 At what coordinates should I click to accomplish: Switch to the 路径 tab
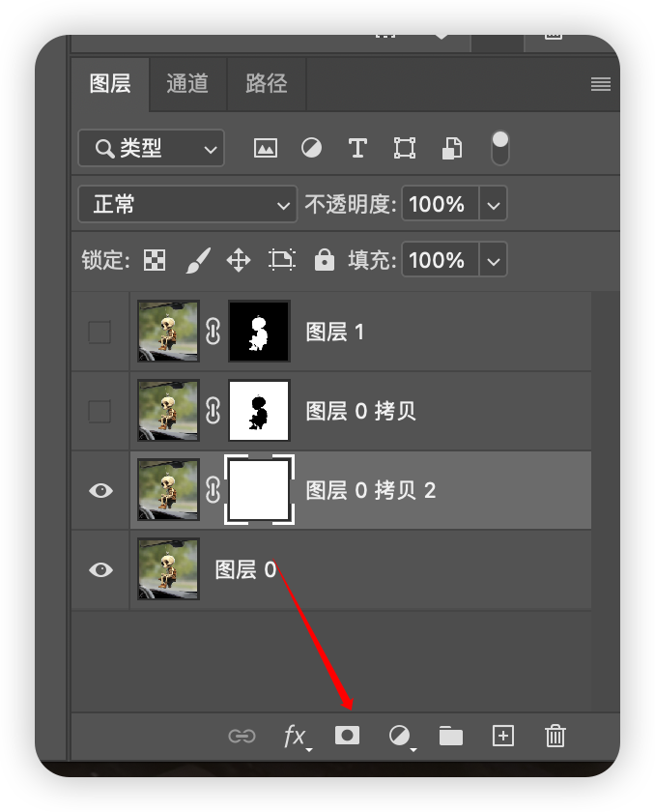coord(267,84)
